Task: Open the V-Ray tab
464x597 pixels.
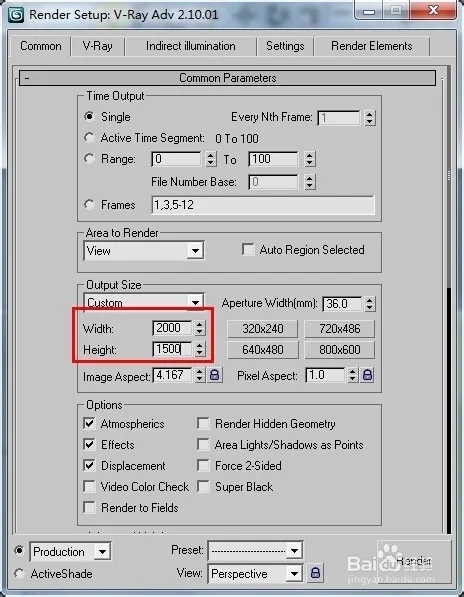Action: (97, 46)
